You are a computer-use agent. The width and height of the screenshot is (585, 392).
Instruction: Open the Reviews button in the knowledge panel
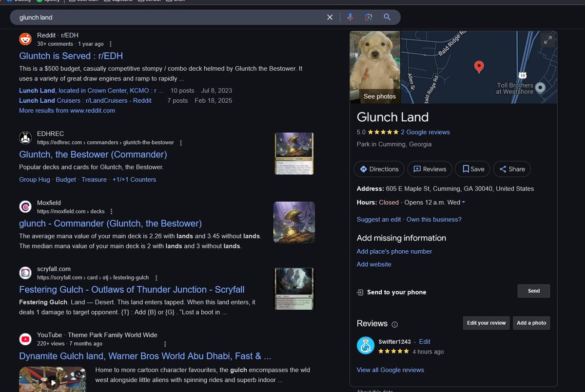pyautogui.click(x=429, y=169)
